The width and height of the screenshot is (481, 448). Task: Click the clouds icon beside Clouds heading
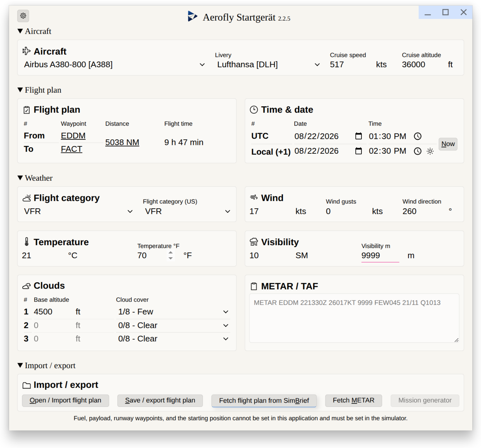click(x=27, y=286)
